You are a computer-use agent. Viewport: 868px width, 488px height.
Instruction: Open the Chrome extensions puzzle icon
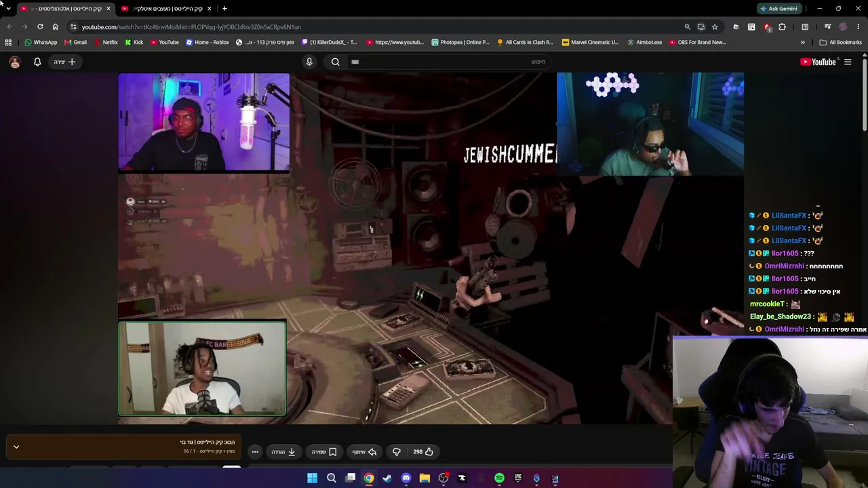[x=783, y=27]
